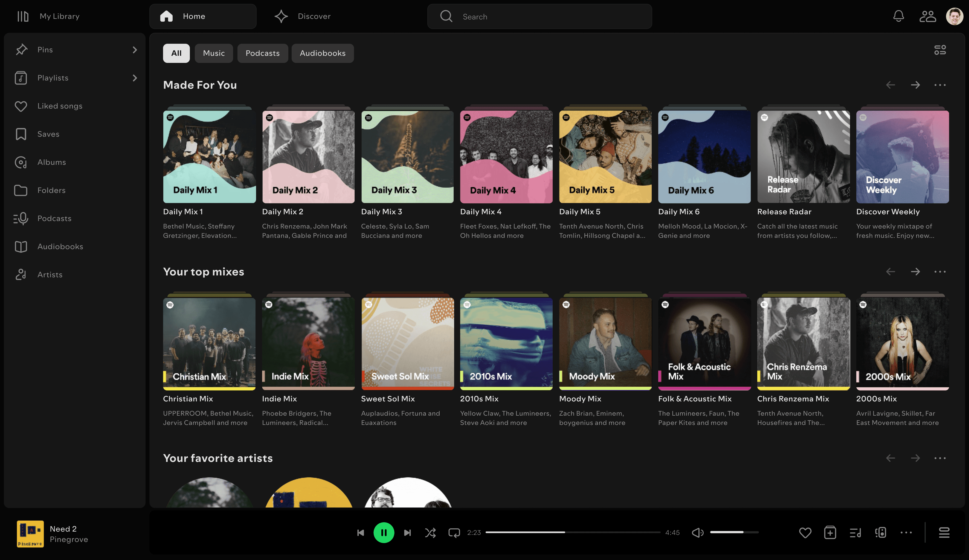Image resolution: width=969 pixels, height=560 pixels.
Task: Open the Sweet Sol Mix cover
Action: coord(407,344)
